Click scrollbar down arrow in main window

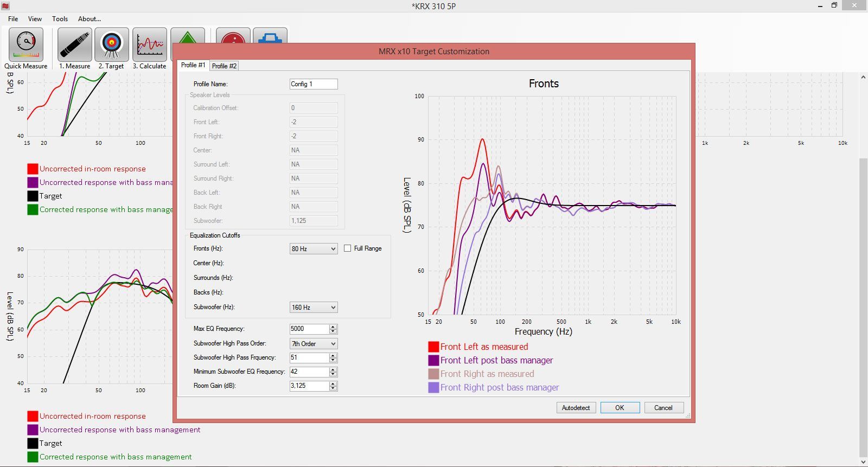tap(863, 462)
